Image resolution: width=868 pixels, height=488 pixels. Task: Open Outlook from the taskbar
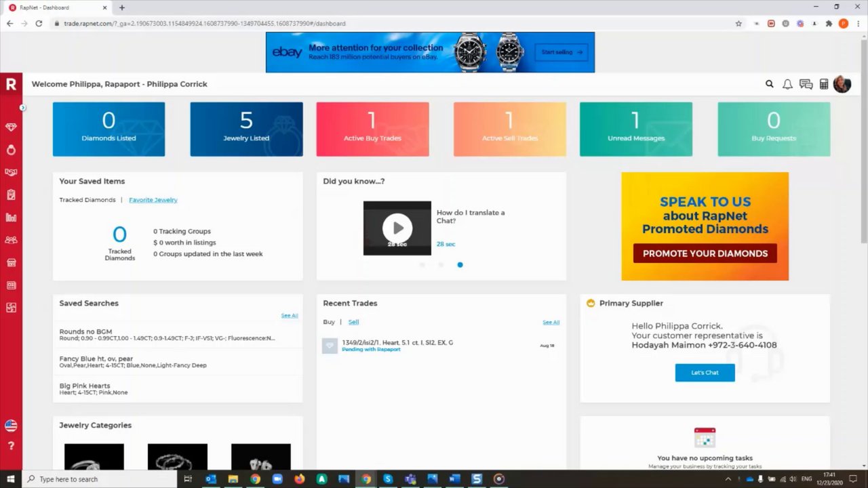[x=210, y=479]
